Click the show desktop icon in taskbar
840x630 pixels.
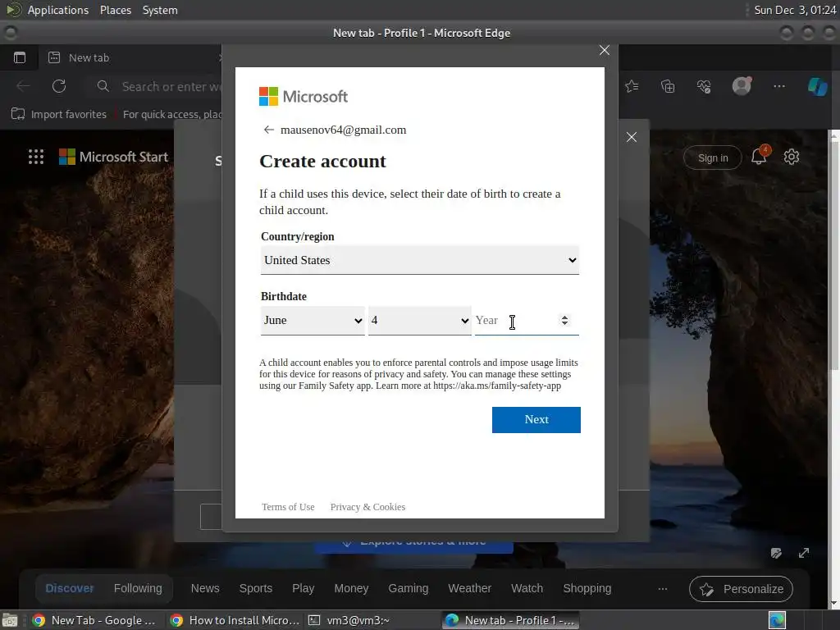tap(10, 620)
